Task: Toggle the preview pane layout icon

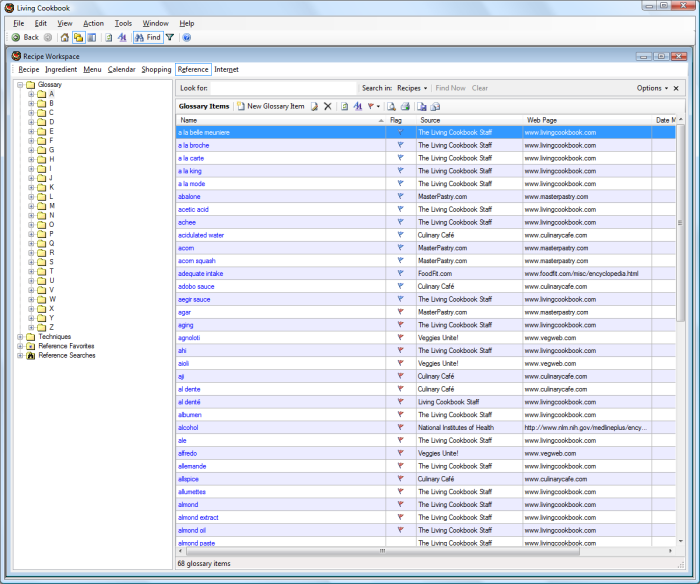Action: click(92, 38)
